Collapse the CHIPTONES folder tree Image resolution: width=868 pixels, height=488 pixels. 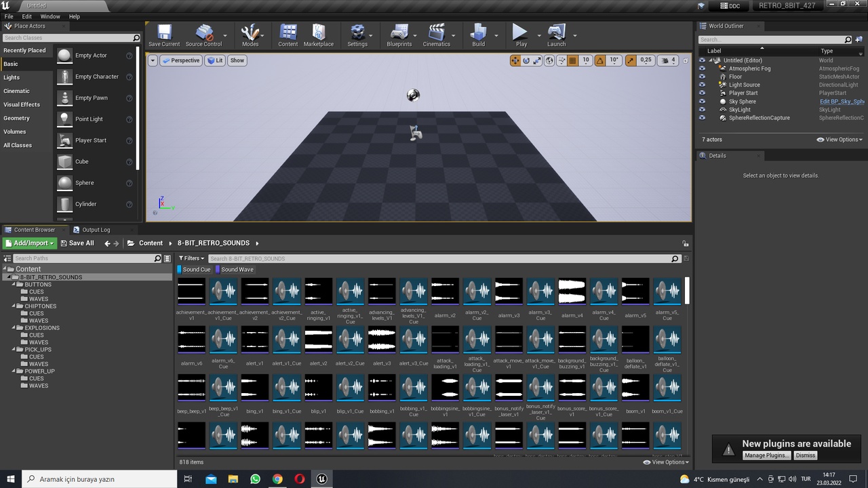coord(15,306)
